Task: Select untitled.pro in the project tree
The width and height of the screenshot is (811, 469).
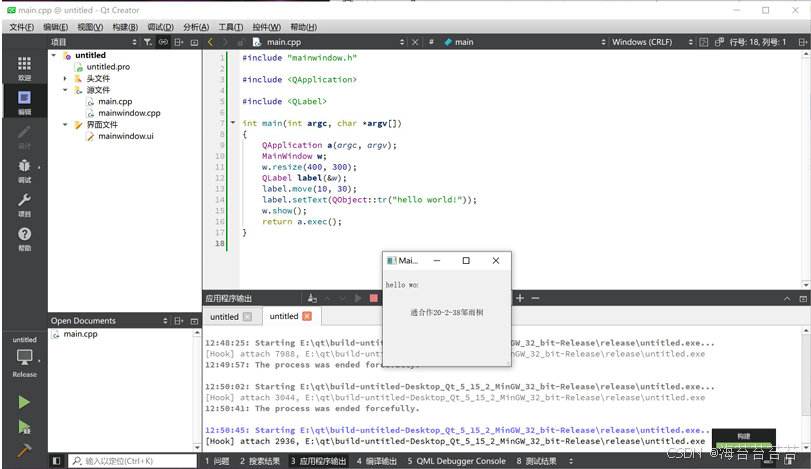Action: (x=108, y=67)
